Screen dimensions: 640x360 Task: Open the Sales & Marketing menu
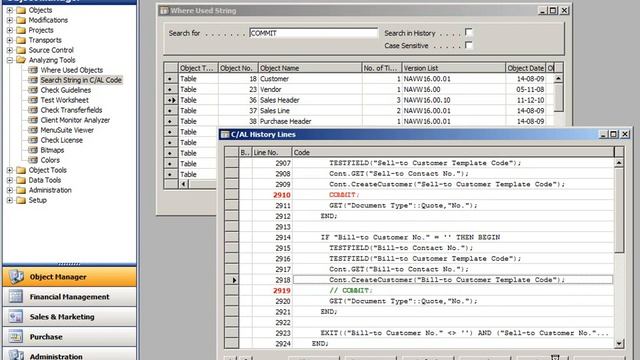69,317
